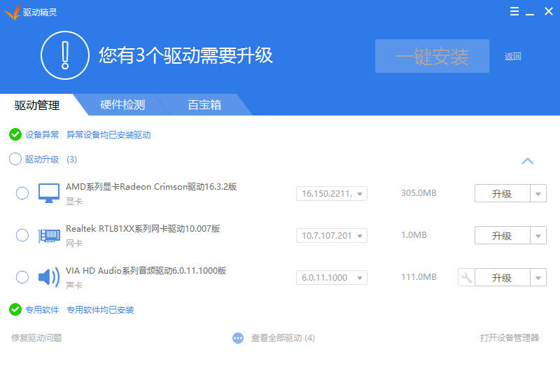Viewport: 560px width, 392px height.
Task: Open version dropdown showing 16.150.2211
Action: pyautogui.click(x=332, y=193)
